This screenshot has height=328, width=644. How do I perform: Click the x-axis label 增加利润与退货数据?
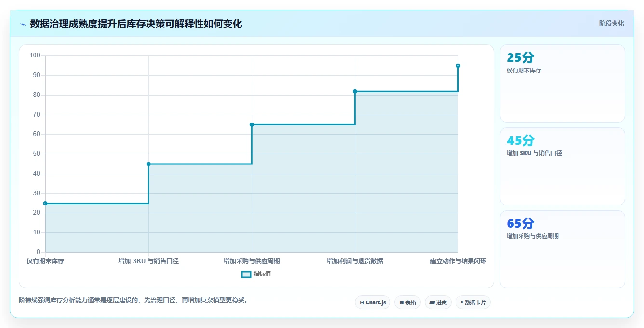tap(355, 261)
